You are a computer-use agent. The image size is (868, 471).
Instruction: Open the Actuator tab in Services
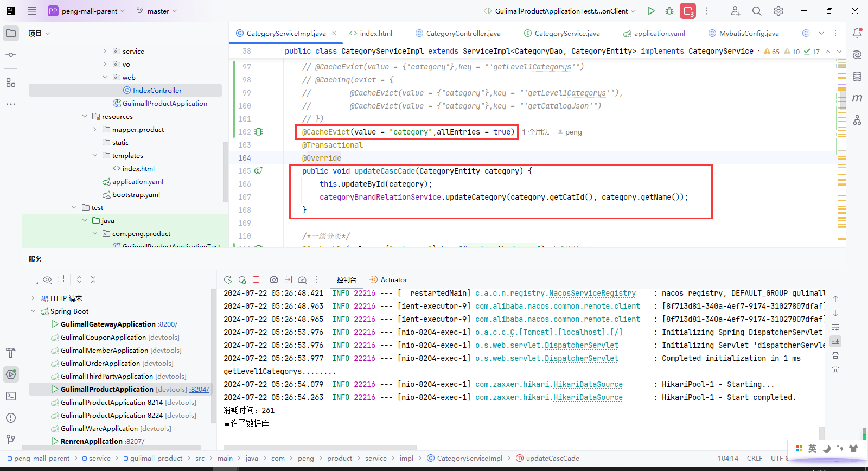tap(388, 279)
